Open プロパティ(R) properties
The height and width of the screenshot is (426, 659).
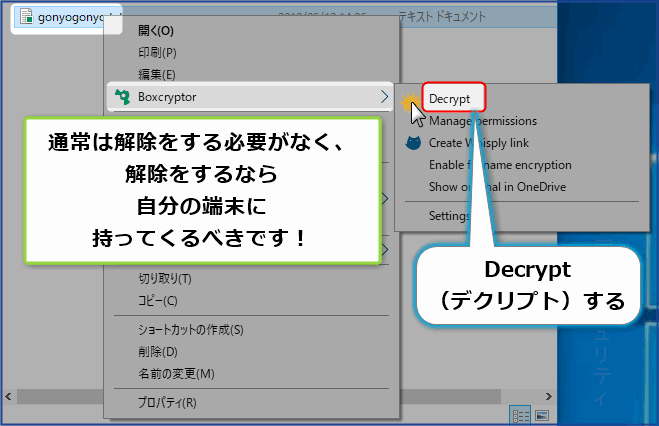[167, 402]
